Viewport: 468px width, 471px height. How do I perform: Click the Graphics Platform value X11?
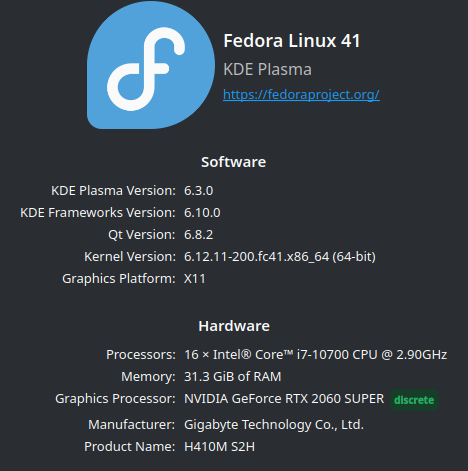pyautogui.click(x=195, y=279)
